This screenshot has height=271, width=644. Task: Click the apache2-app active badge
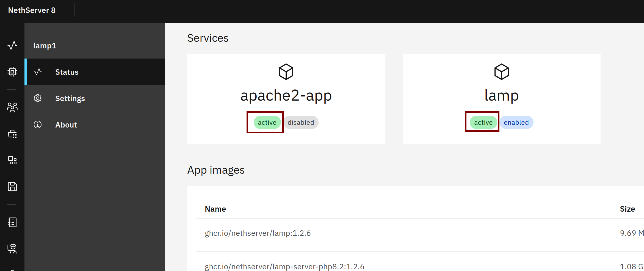tap(267, 123)
